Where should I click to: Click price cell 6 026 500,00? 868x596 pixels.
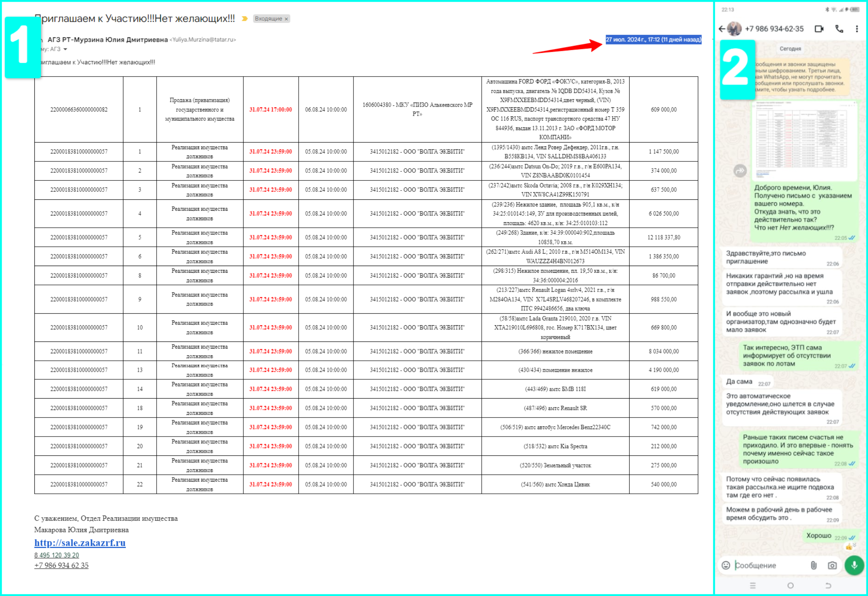[664, 214]
